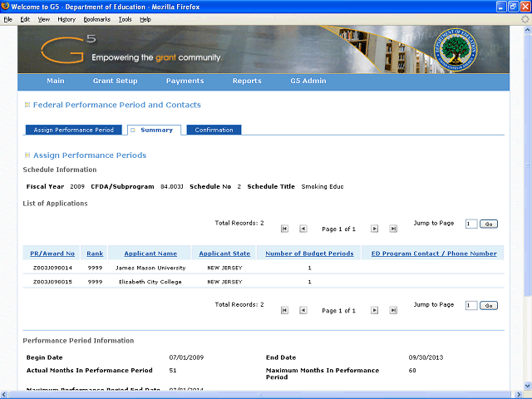Click the vertical scrollbar down arrow

tap(527, 386)
